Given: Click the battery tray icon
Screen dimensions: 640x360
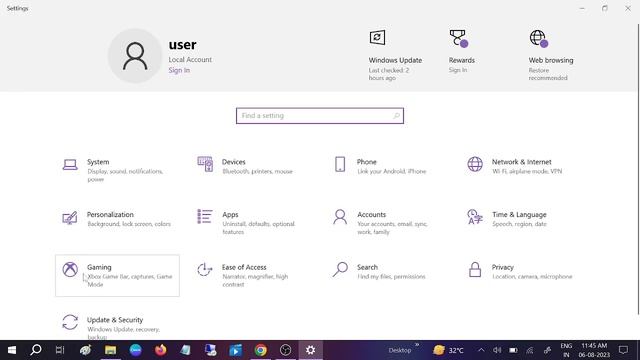Looking at the screenshot, I should pos(513,350).
